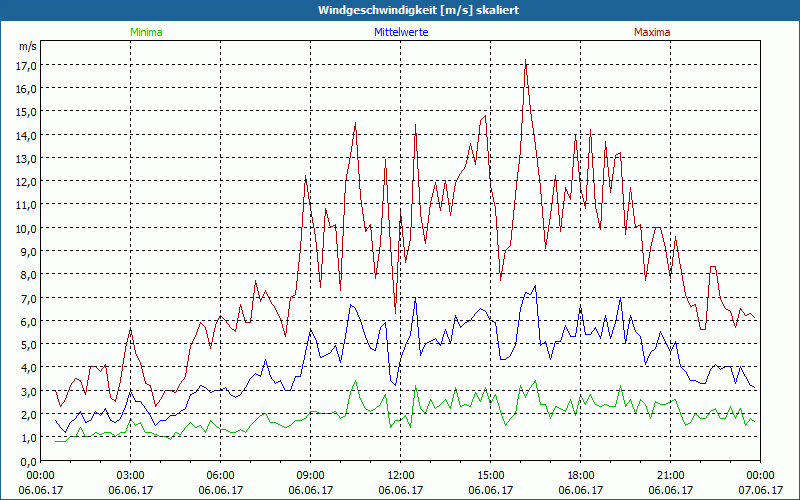Click the 07.06.17 date label
The image size is (800, 500).
coord(760,490)
